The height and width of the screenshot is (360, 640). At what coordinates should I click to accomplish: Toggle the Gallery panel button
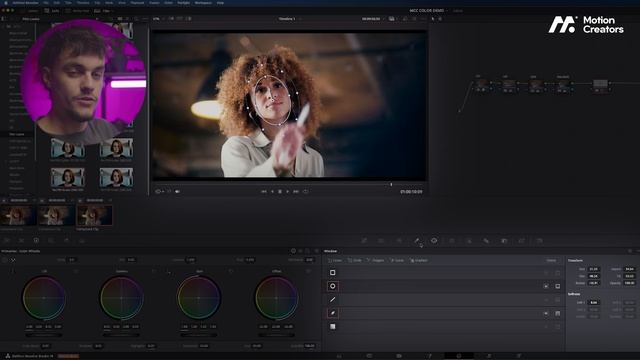click(29, 11)
